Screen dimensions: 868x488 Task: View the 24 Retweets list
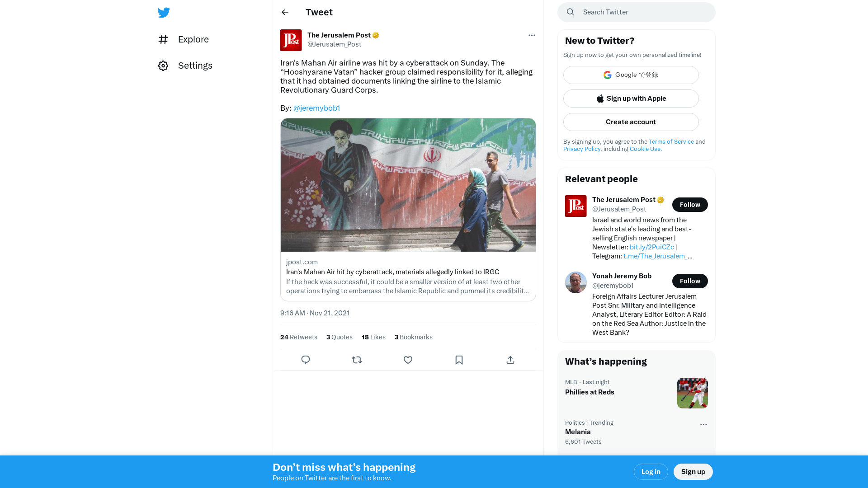299,337
